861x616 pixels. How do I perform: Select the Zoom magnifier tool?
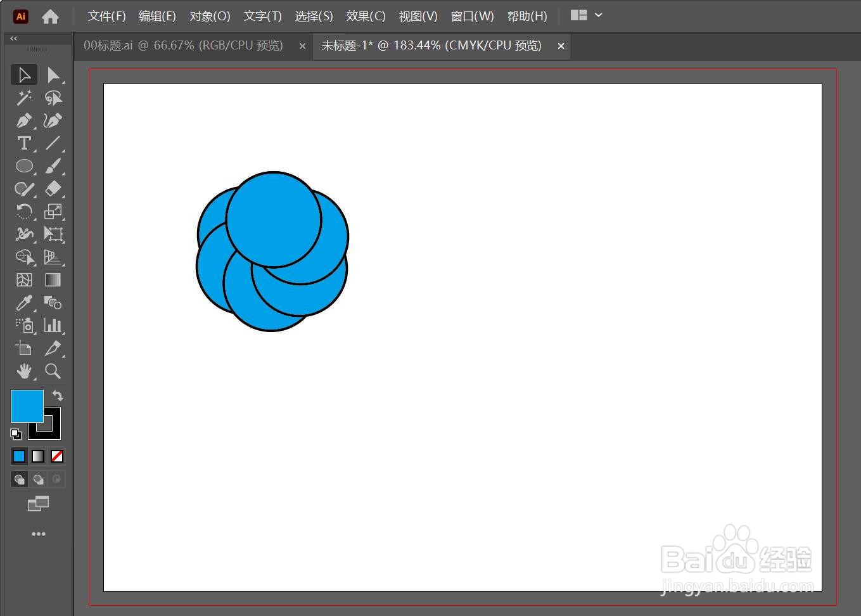(53, 371)
